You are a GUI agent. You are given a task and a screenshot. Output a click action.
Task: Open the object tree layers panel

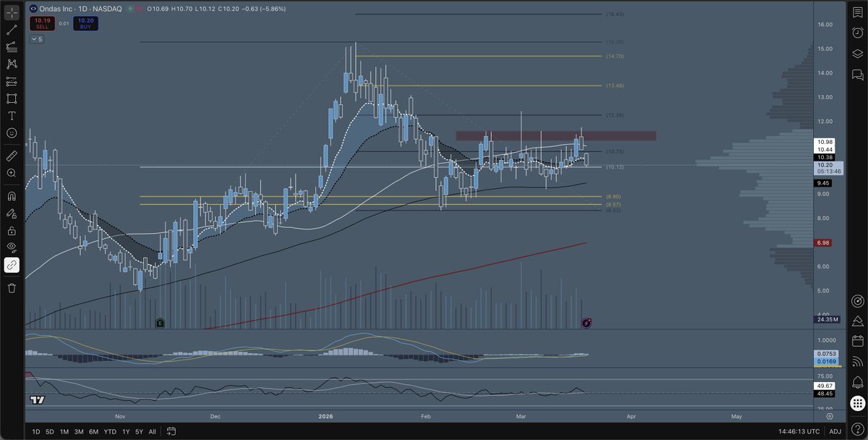857,54
